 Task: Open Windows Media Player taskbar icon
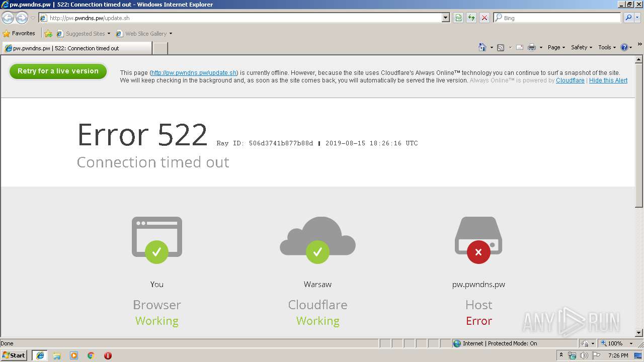click(x=74, y=355)
